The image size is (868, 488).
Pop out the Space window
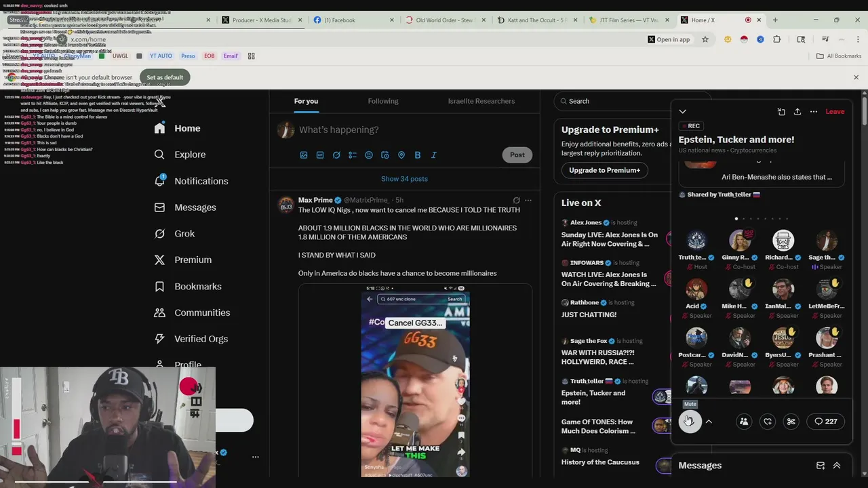tap(781, 112)
